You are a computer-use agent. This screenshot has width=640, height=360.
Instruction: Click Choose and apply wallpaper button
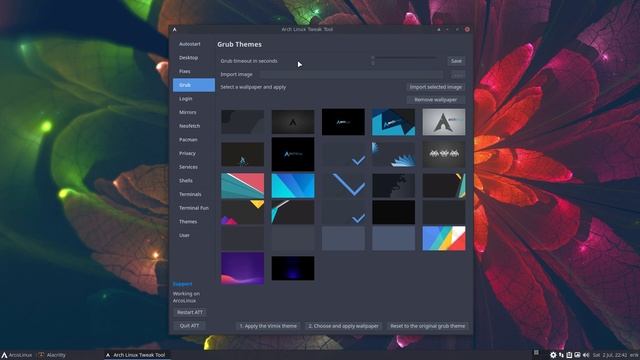click(x=343, y=326)
